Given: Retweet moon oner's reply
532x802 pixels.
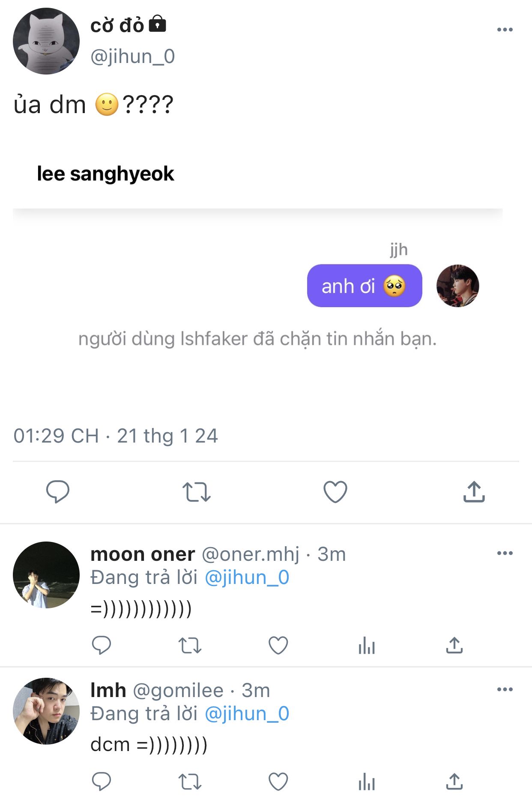Looking at the screenshot, I should (190, 645).
